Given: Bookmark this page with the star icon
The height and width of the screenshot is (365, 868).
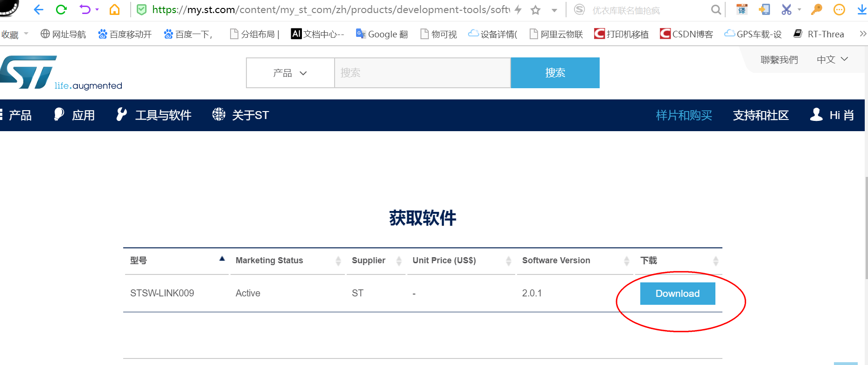Looking at the screenshot, I should [536, 10].
